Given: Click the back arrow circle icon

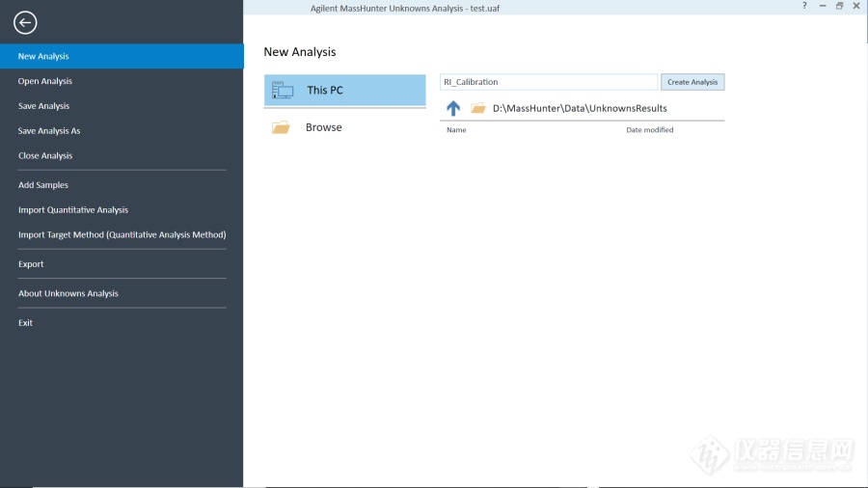Looking at the screenshot, I should pyautogui.click(x=25, y=23).
